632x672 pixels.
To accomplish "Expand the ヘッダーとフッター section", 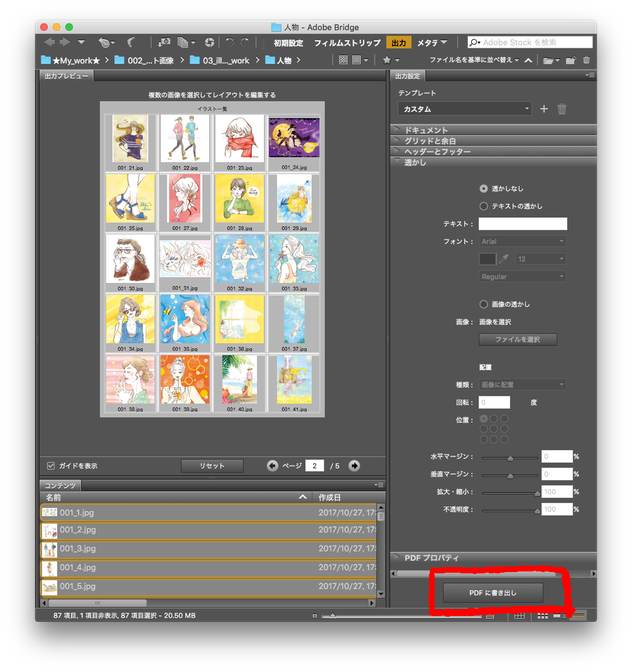I will pyautogui.click(x=494, y=151).
